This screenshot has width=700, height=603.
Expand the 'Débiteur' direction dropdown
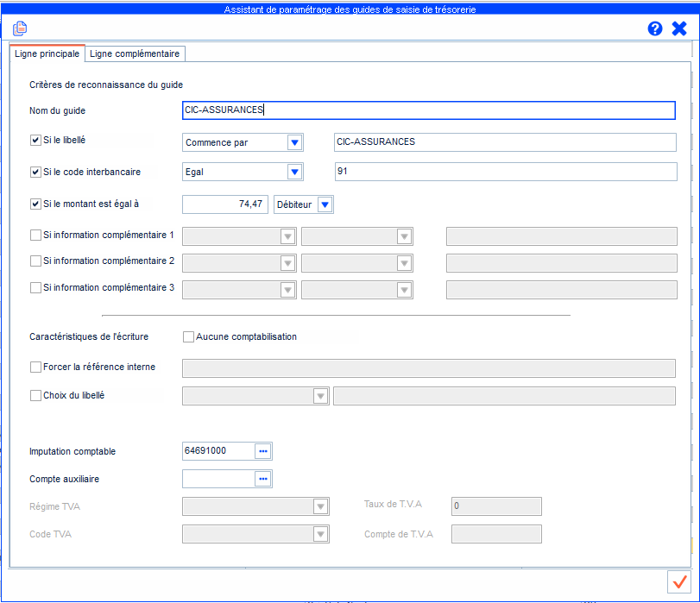pyautogui.click(x=325, y=204)
